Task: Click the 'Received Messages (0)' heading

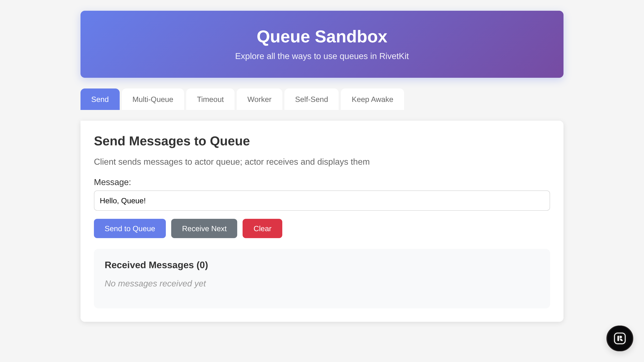Action: (x=156, y=265)
